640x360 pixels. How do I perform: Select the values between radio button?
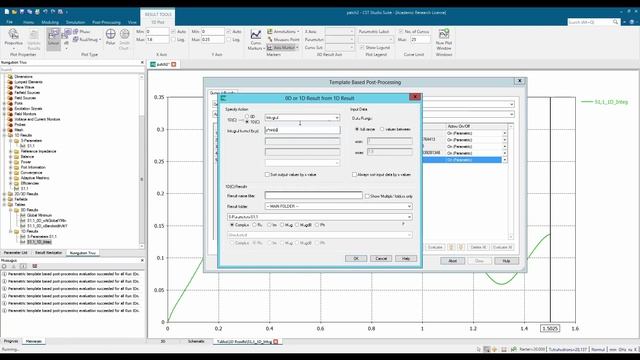382,129
